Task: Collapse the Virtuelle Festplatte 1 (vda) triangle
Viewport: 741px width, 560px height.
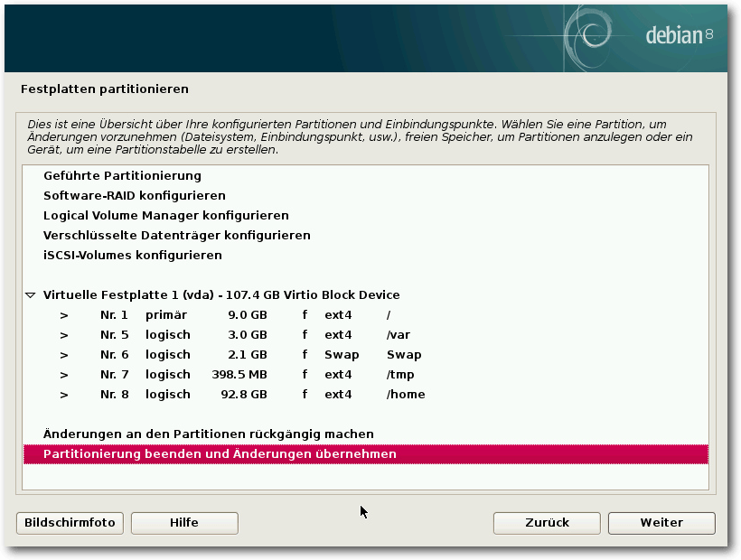Action: [30, 295]
